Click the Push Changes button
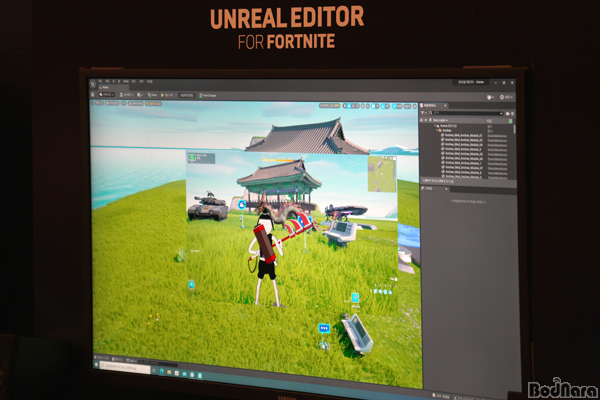 click(x=208, y=95)
